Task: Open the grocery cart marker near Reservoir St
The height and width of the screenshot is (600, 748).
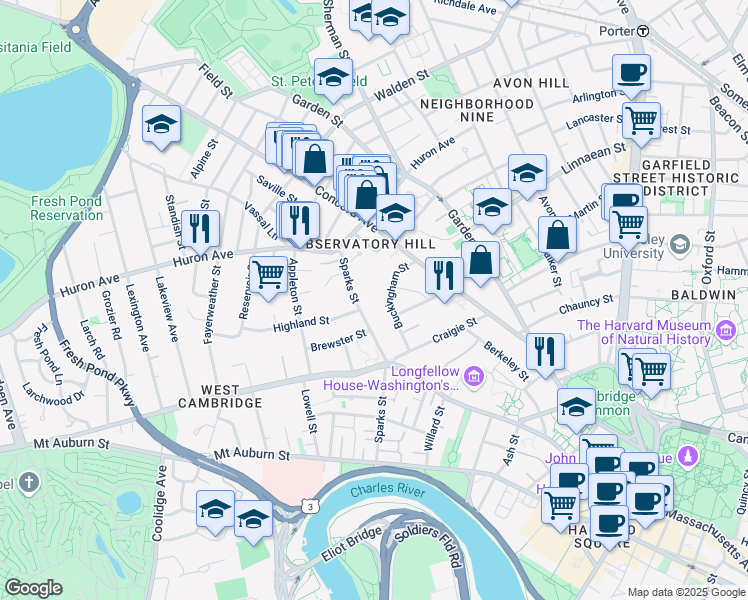Action: pos(268,274)
